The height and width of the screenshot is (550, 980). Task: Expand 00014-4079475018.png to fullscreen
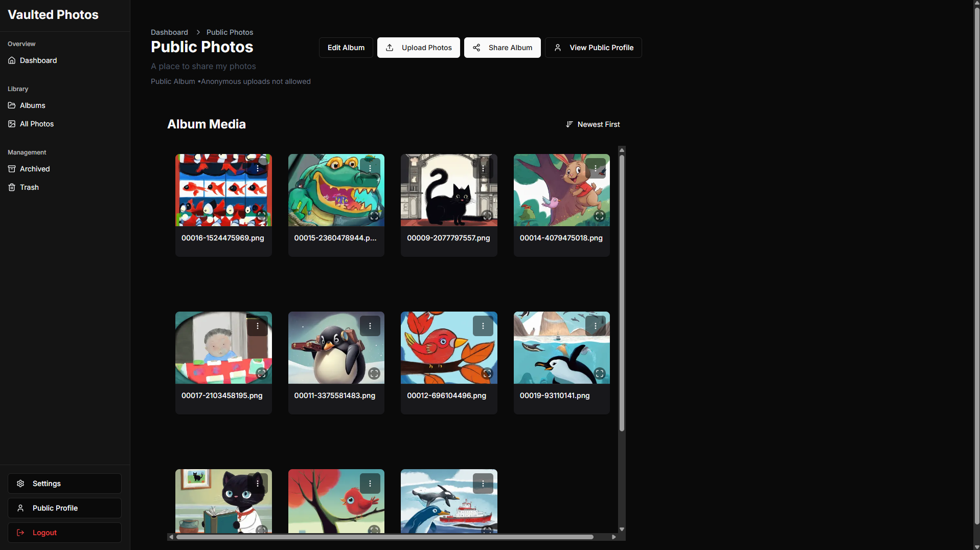click(x=600, y=216)
